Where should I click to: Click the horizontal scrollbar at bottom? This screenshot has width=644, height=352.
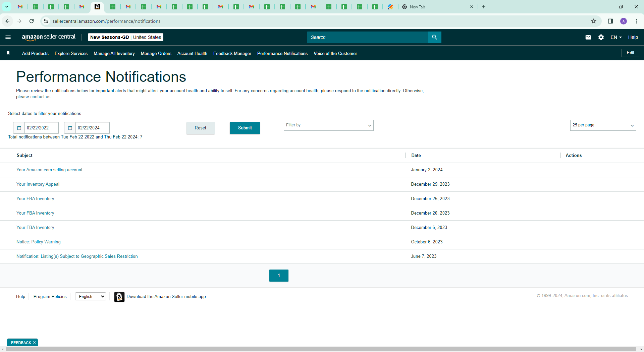pos(320,349)
